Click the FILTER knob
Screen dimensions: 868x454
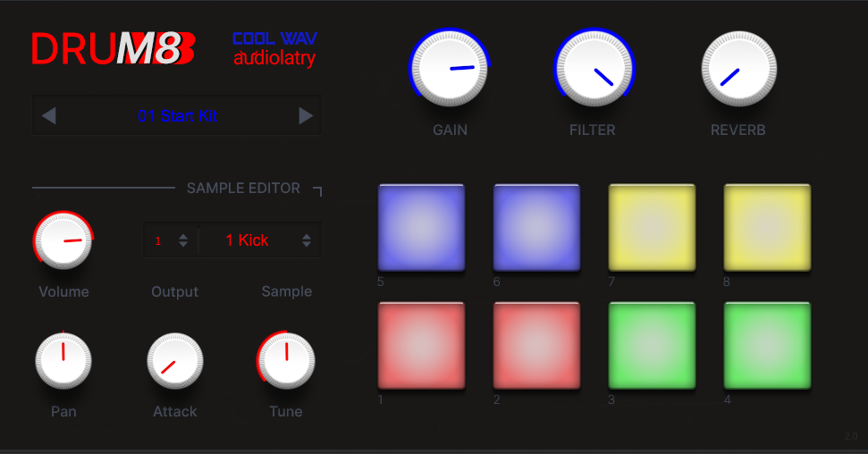coord(594,68)
